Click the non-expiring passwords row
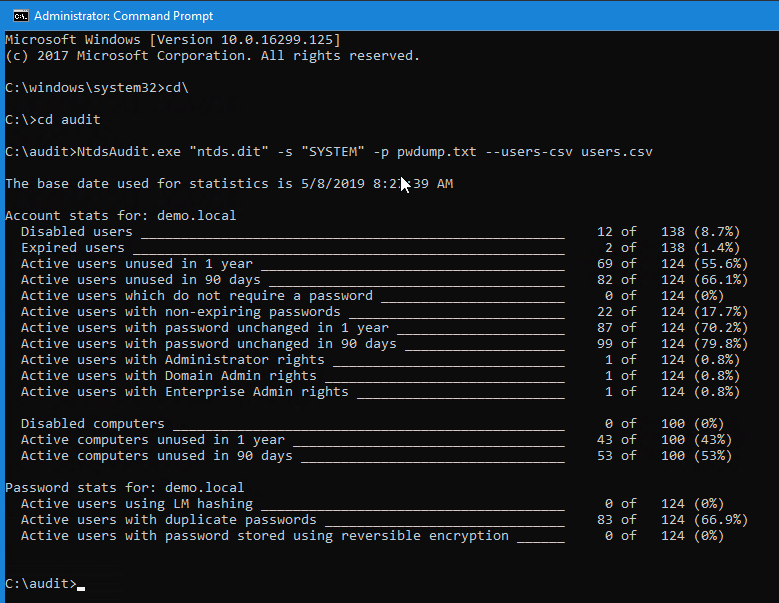 (x=384, y=312)
